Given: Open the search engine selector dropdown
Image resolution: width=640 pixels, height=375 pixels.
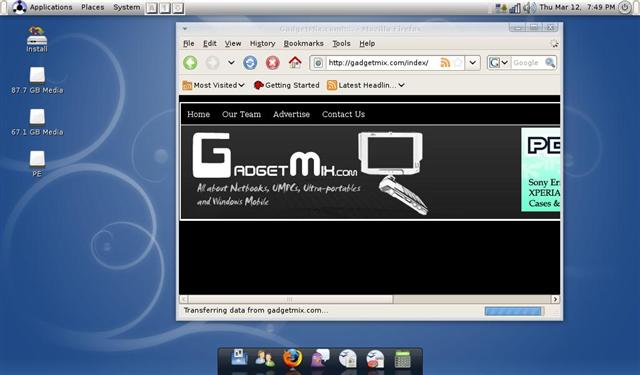Looking at the screenshot, I should [x=499, y=63].
